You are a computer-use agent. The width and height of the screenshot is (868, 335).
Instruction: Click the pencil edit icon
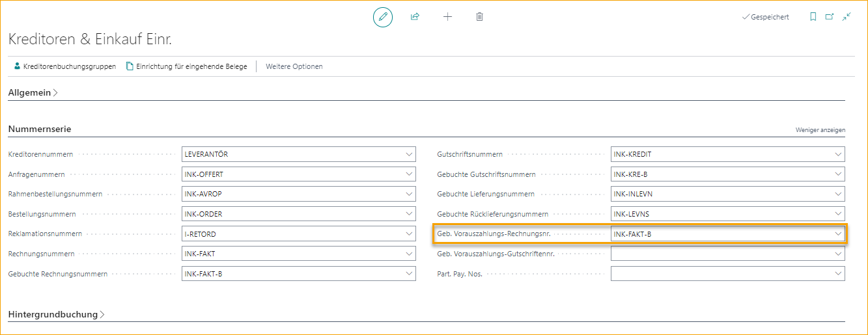[x=383, y=17]
